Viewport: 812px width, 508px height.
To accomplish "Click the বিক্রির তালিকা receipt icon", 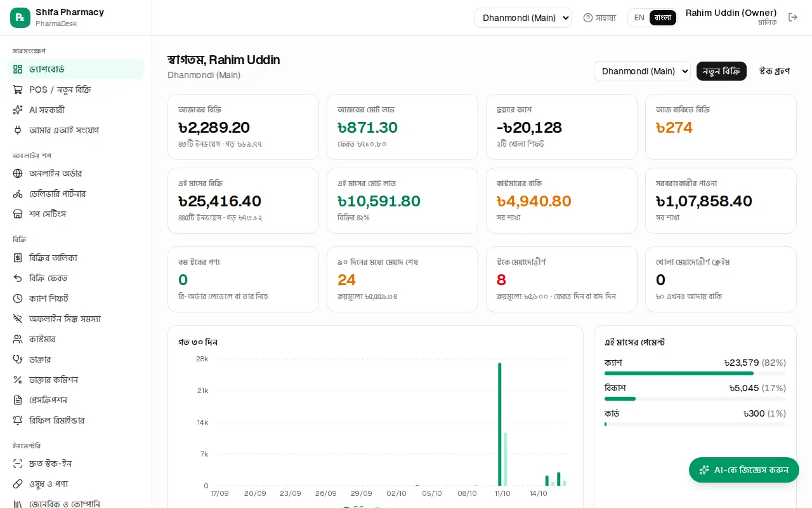I will click(x=18, y=258).
